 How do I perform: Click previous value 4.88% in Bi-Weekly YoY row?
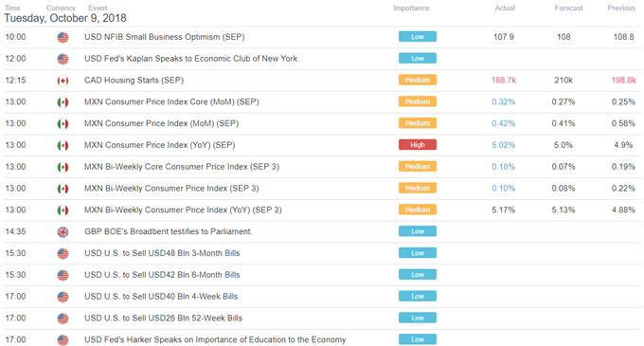(x=623, y=210)
